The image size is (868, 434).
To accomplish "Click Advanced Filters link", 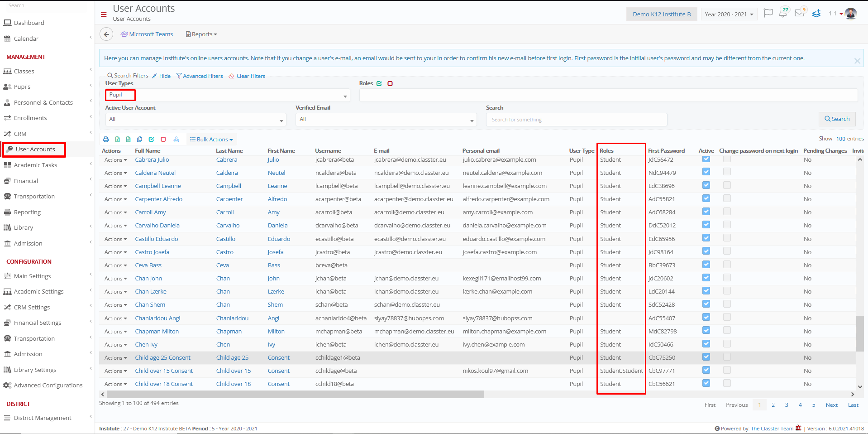I will coord(200,76).
